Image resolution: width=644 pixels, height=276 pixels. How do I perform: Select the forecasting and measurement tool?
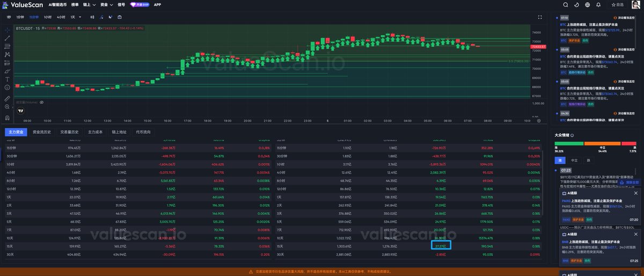[8, 62]
